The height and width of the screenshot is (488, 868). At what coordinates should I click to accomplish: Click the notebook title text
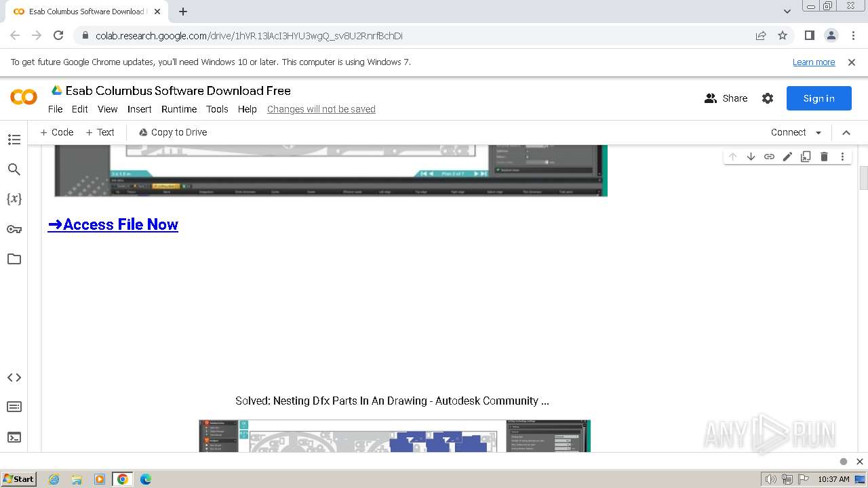[178, 91]
